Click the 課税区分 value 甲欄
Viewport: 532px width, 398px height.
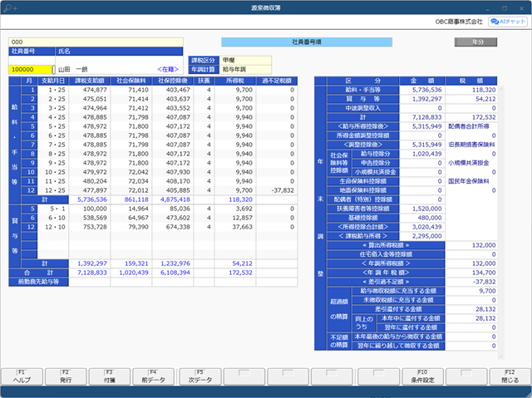[245, 61]
